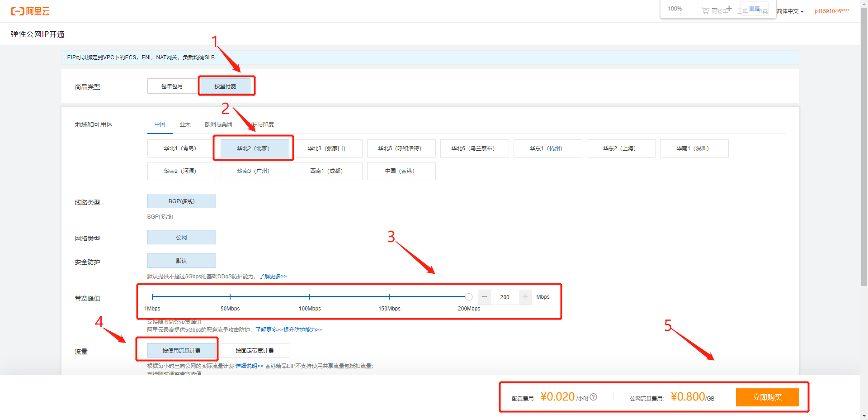Viewport: 868px width, 420px height.
Task: Click the zoom popup plus icon
Action: 729,8
